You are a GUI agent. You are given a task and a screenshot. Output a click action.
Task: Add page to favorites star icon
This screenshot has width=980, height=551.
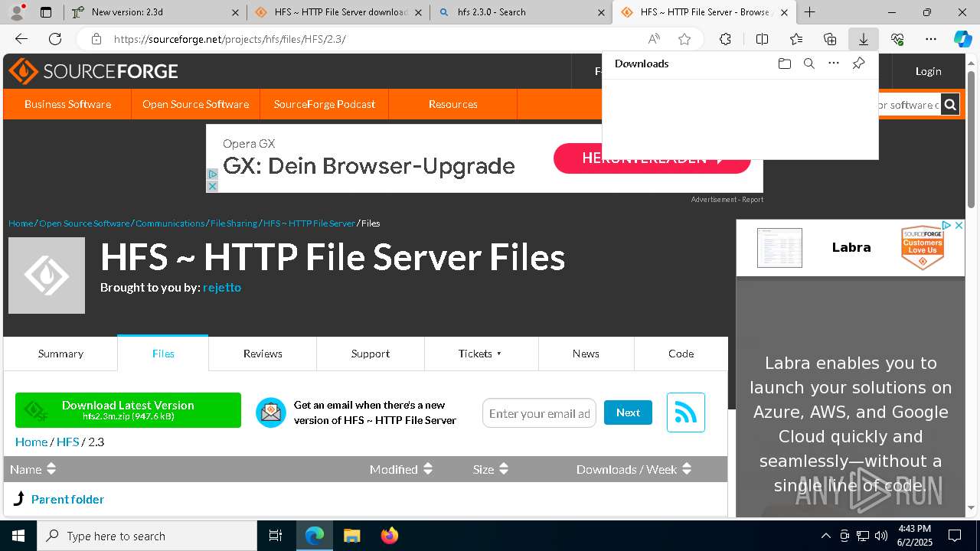[684, 39]
